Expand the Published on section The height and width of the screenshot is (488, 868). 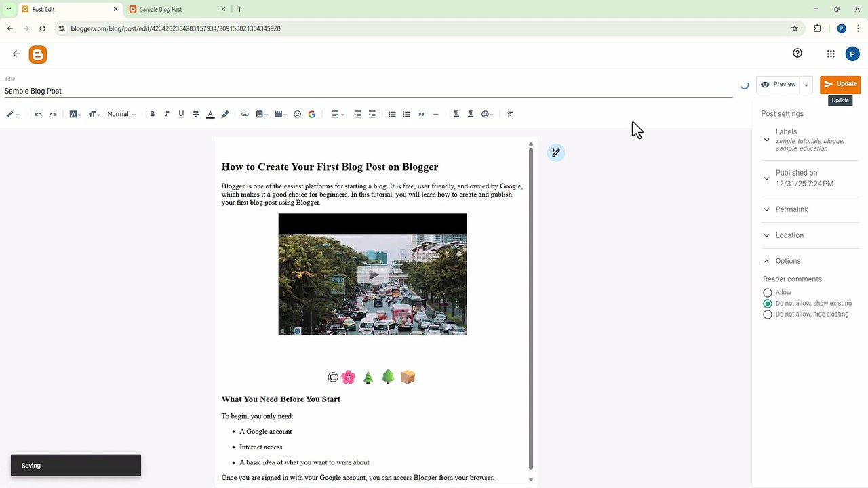[810, 178]
